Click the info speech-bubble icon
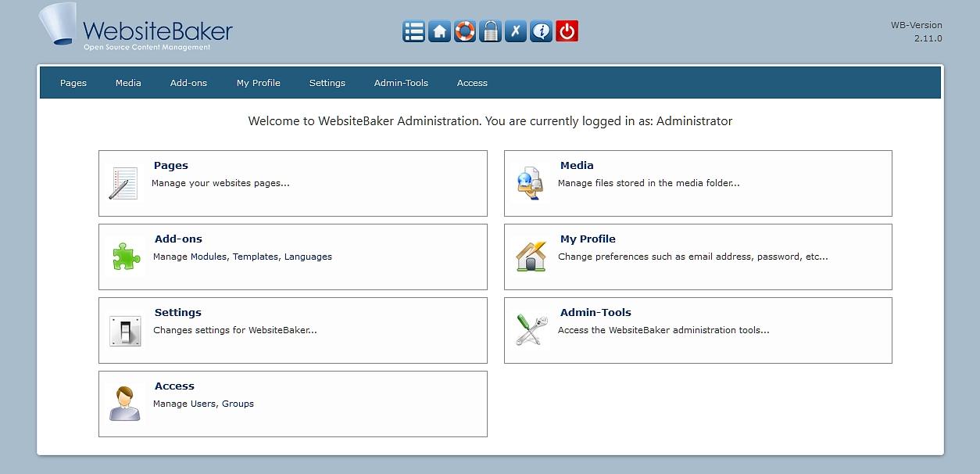980x474 pixels. pyautogui.click(x=542, y=31)
